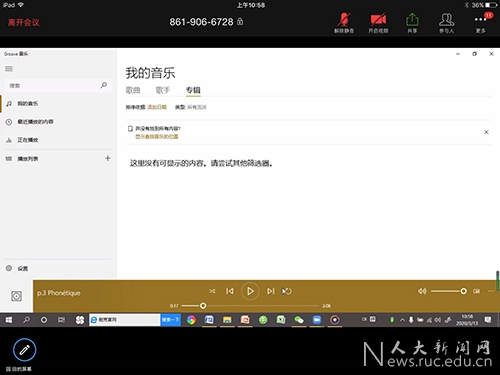Click the album art thumbnail beside p.3 Phonétique
The width and height of the screenshot is (500, 375).
coord(16,296)
